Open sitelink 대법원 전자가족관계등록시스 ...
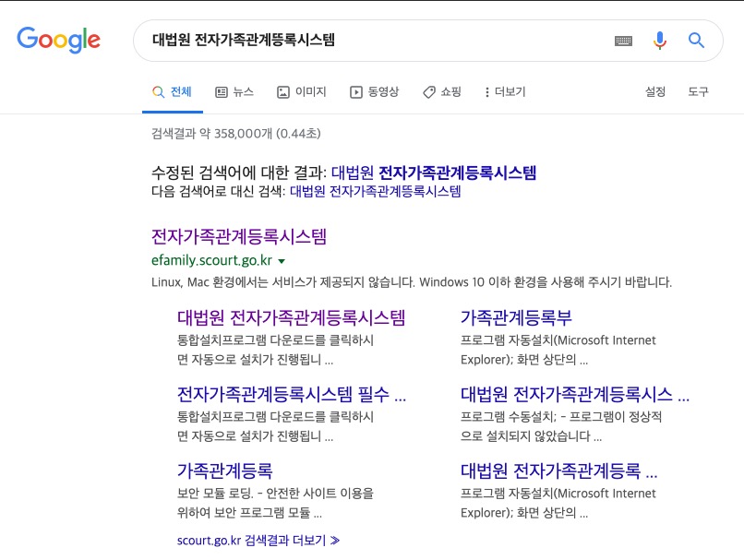Image resolution: width=744 pixels, height=560 pixels. 575,394
